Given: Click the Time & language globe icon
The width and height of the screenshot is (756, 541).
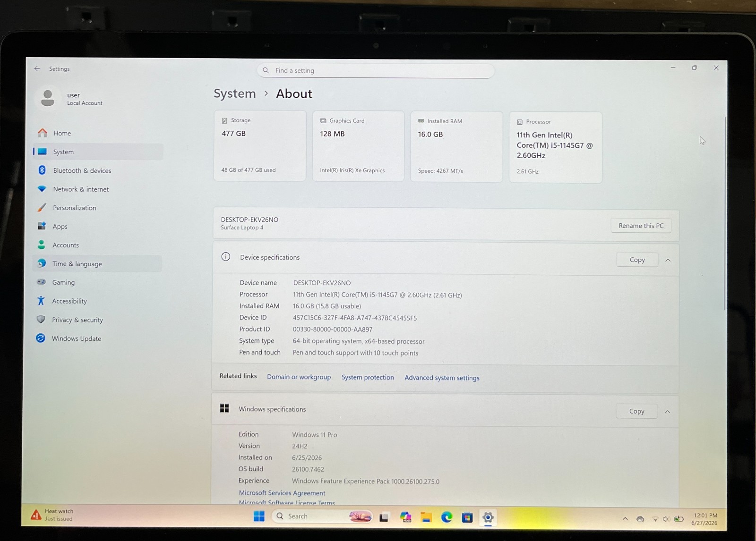Looking at the screenshot, I should (x=42, y=263).
